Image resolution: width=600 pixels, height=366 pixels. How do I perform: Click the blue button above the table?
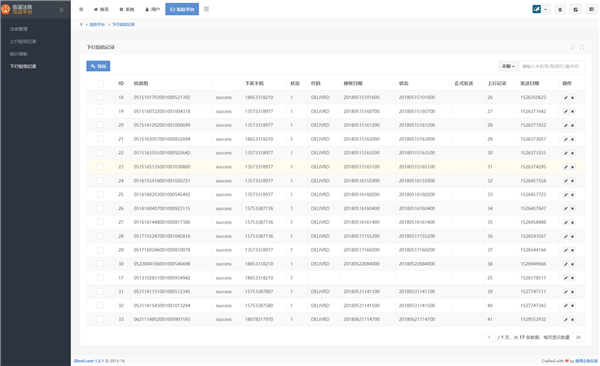(98, 66)
